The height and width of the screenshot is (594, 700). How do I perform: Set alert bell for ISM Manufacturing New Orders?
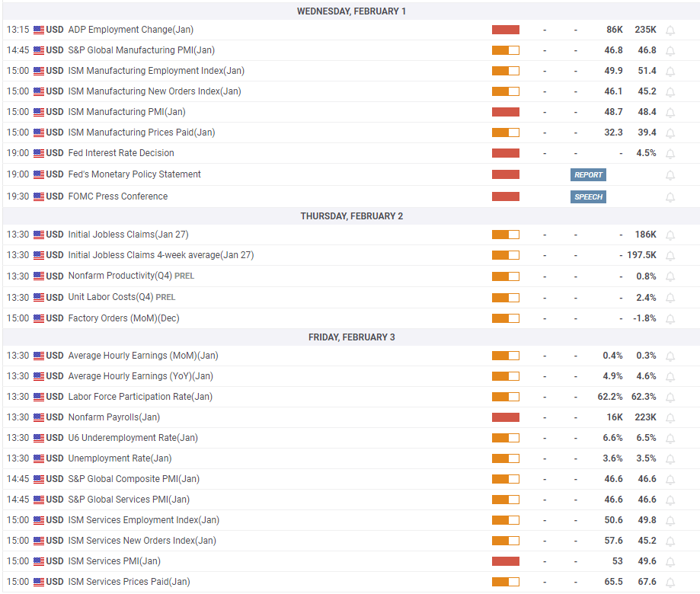coord(670,92)
